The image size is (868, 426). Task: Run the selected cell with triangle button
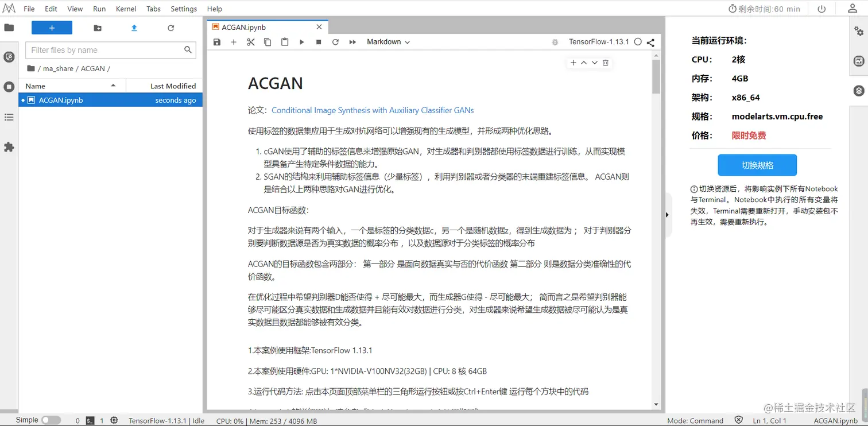coord(301,42)
